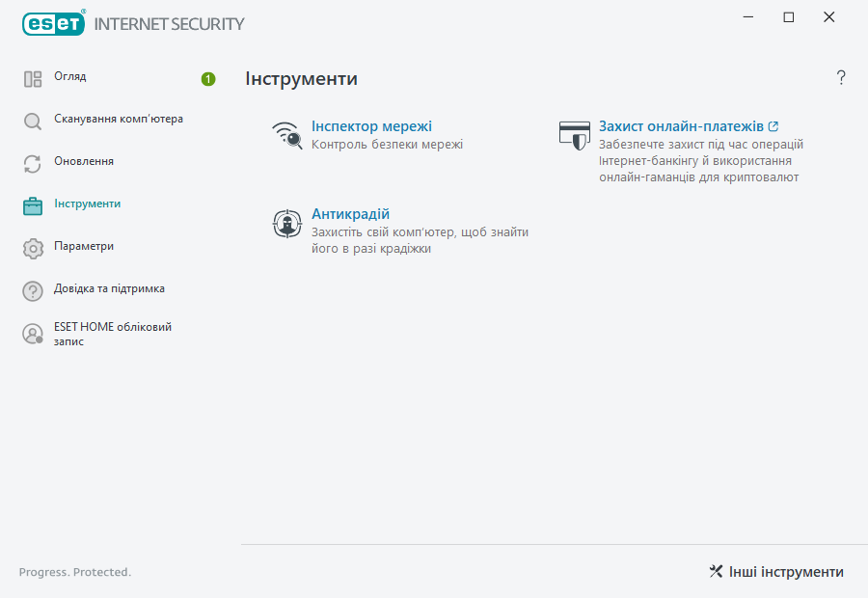Viewport: 868px width, 598px height.
Task: Click the Tools (Інструменти) briefcase icon
Action: [x=33, y=205]
